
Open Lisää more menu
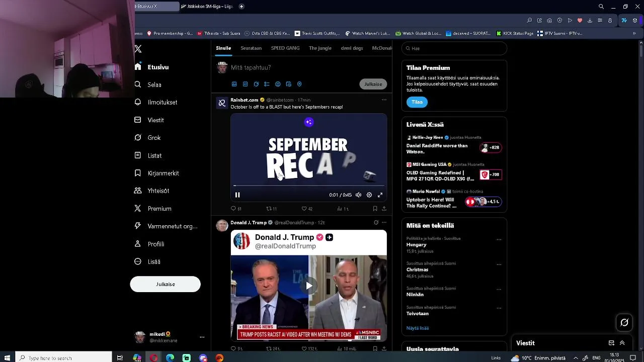point(147,261)
